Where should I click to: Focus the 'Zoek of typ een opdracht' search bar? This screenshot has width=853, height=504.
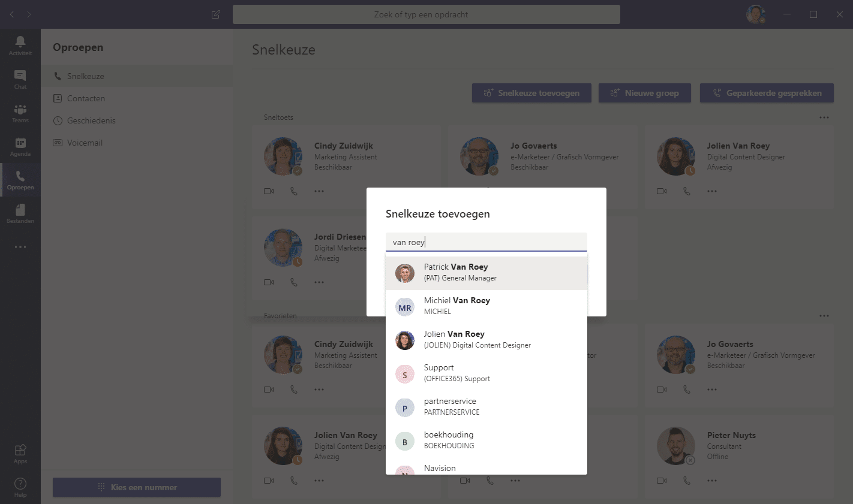[426, 14]
